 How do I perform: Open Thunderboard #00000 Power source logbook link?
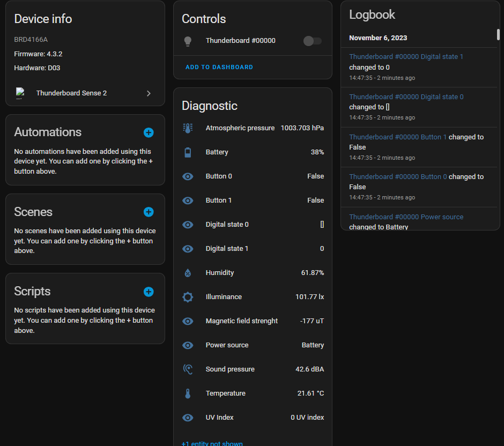tap(406, 217)
